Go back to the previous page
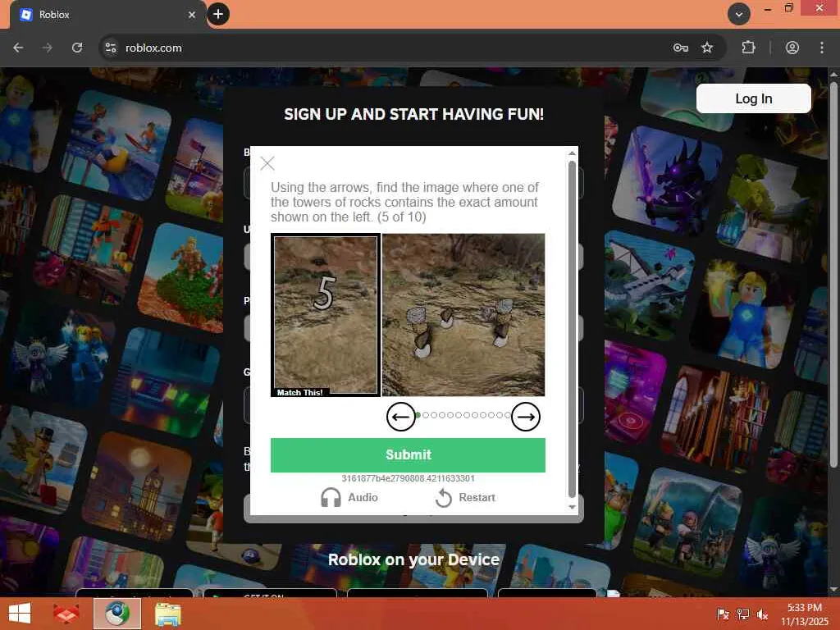The width and height of the screenshot is (840, 630). coord(18,48)
